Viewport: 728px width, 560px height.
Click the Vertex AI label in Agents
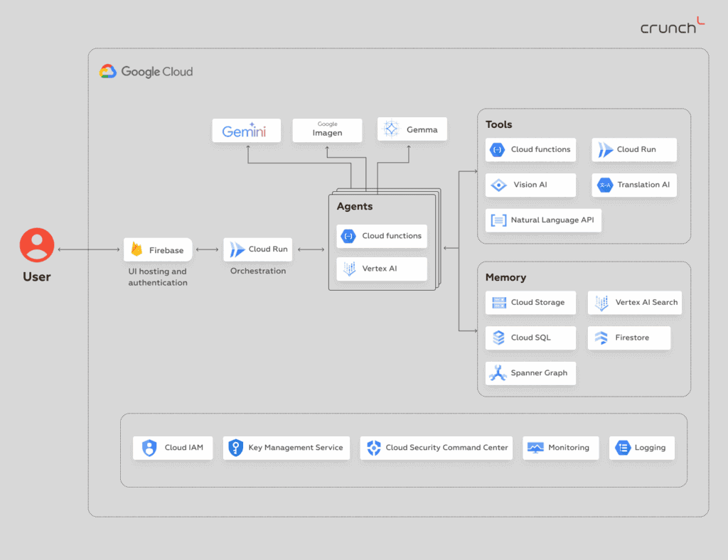tap(380, 269)
